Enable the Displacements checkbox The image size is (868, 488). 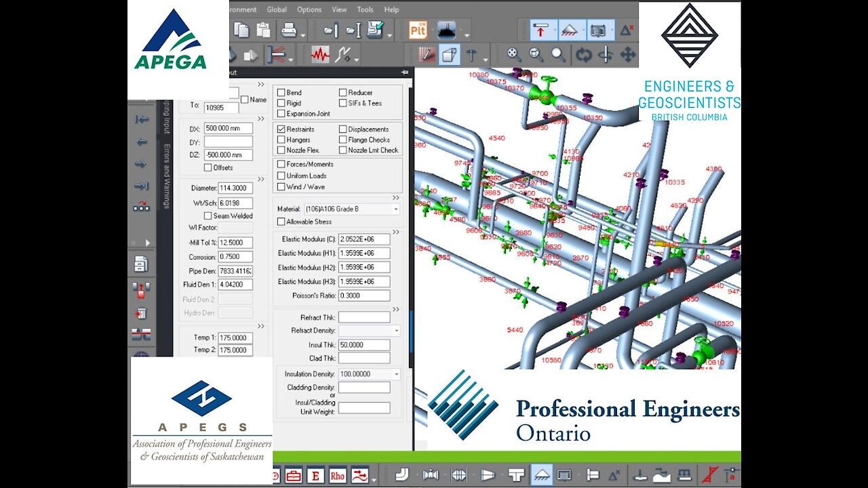point(342,129)
